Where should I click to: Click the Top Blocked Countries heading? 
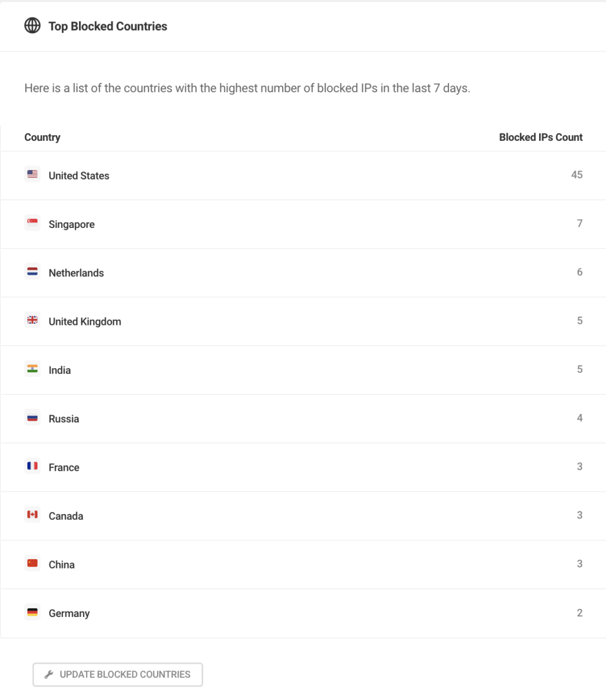click(x=108, y=26)
